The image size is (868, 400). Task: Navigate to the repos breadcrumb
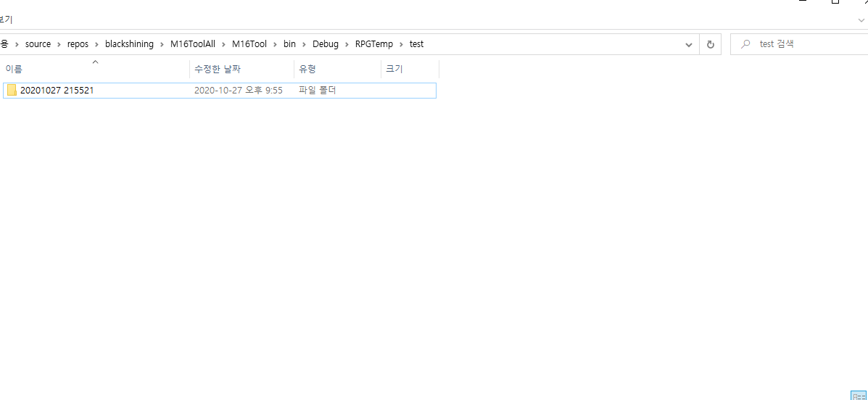tap(78, 44)
